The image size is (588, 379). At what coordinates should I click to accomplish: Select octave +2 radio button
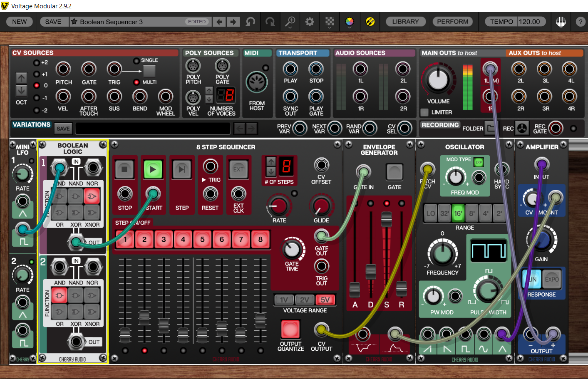(x=37, y=63)
